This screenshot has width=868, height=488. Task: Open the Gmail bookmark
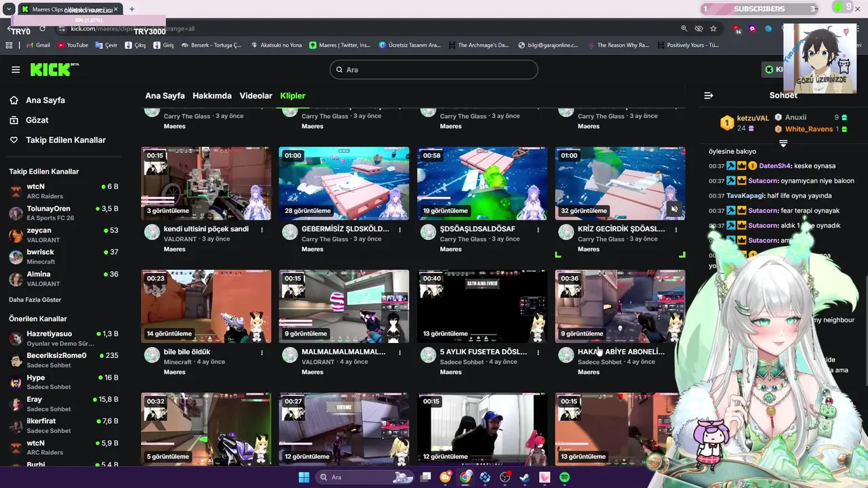tap(38, 45)
